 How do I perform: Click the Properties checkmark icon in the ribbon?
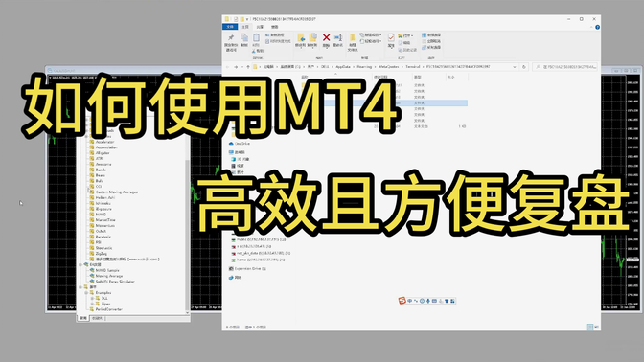391,37
